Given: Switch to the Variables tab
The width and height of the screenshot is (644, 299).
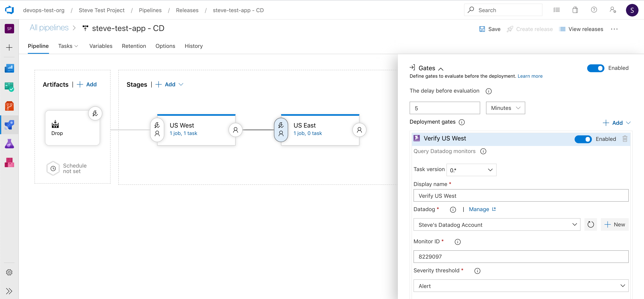Looking at the screenshot, I should click(101, 46).
